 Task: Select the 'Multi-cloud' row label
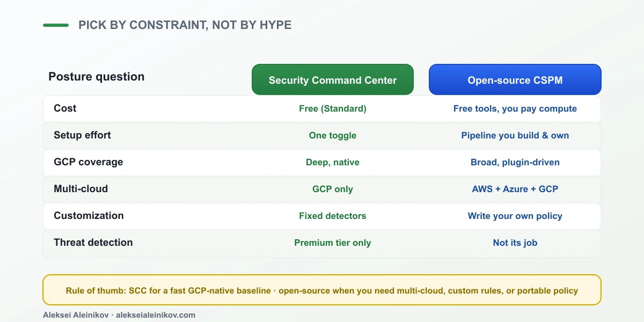(x=81, y=189)
